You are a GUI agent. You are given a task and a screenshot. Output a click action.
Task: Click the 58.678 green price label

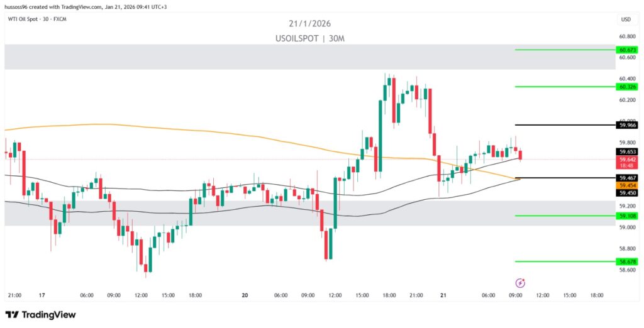point(628,261)
